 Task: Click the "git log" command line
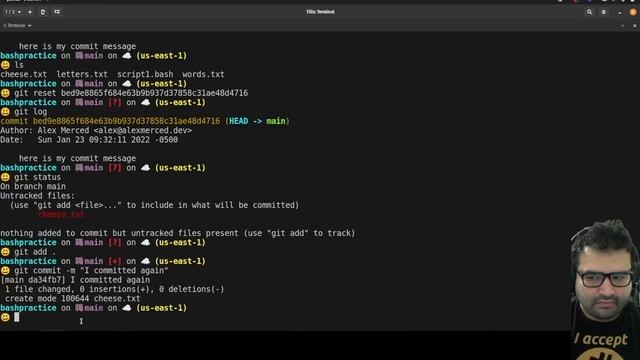click(x=31, y=112)
